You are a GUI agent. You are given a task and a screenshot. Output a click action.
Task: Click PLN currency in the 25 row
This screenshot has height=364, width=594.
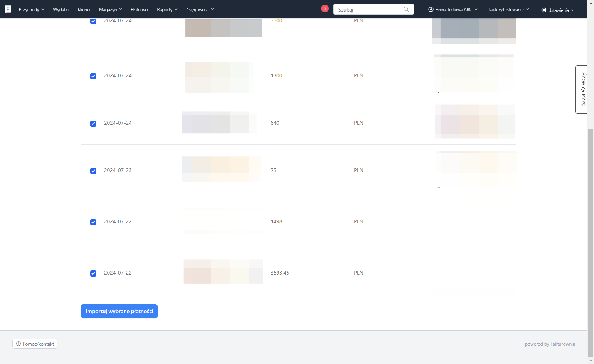tap(358, 170)
